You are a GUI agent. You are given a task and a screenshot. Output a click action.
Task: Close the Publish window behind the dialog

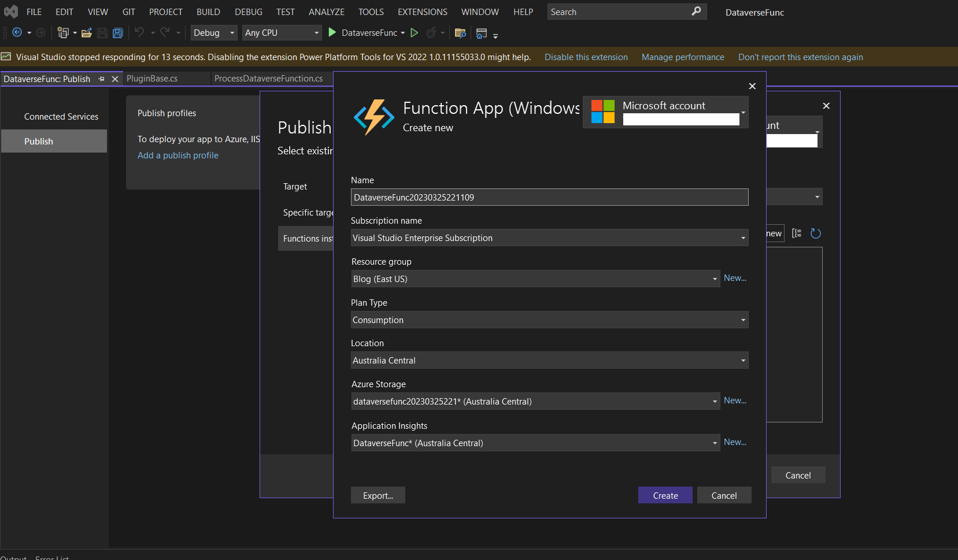(826, 106)
